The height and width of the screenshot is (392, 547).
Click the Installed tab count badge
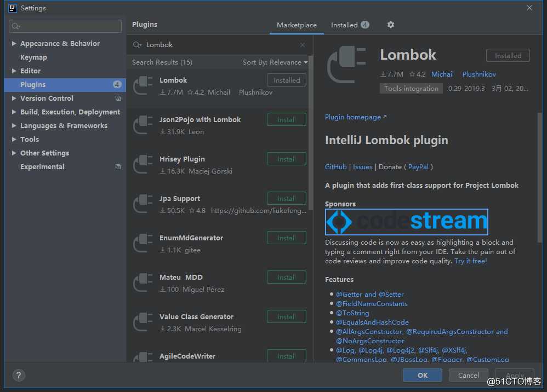pyautogui.click(x=365, y=25)
